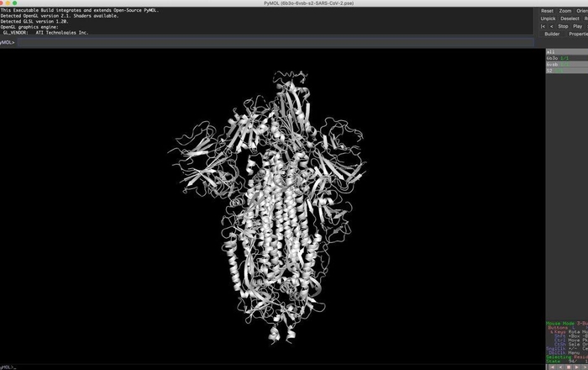Image resolution: width=588 pixels, height=370 pixels.
Task: Click the Deselect button
Action: click(570, 18)
